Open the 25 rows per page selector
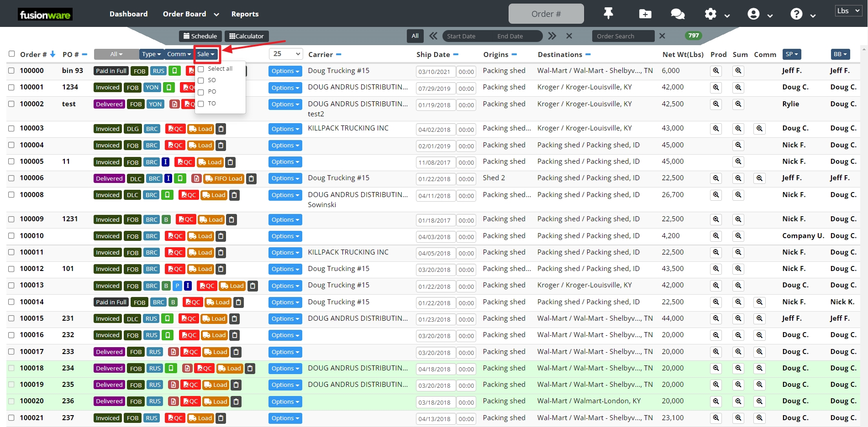Viewport: 868px width, 427px height. [286, 54]
